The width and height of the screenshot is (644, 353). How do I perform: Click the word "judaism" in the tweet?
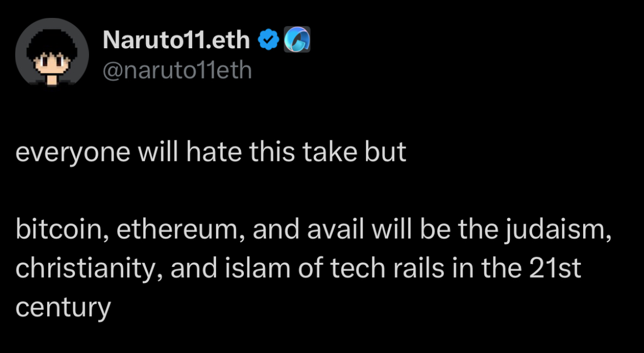tap(558, 230)
